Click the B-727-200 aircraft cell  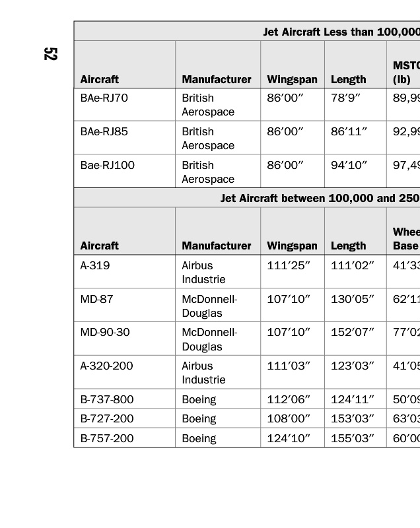point(107,419)
